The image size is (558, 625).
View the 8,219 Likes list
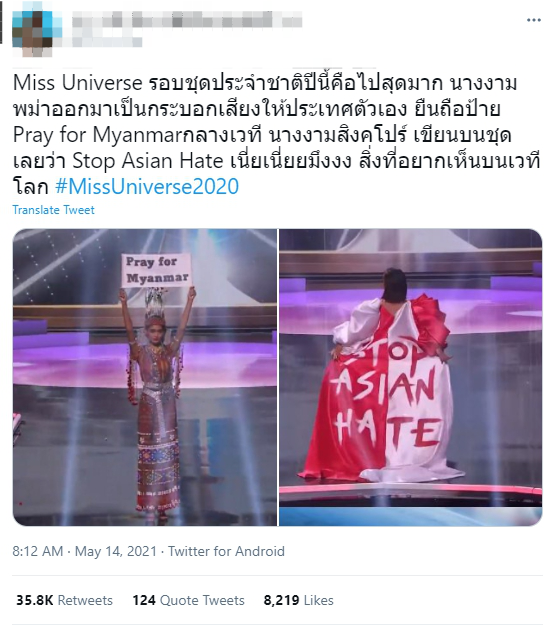[299, 600]
